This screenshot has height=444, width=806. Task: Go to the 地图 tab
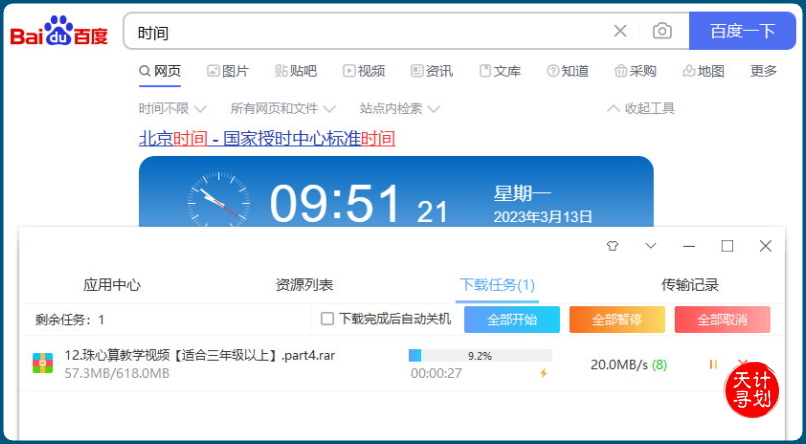[703, 71]
